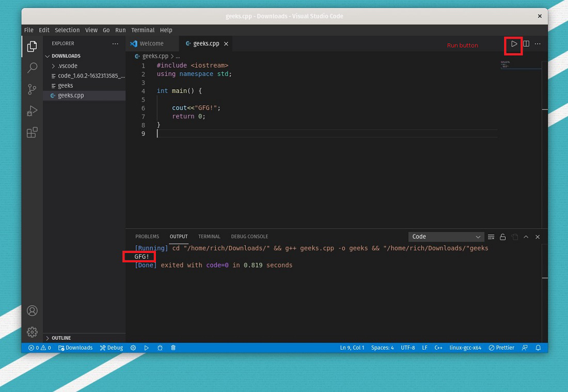
Task: Maximize the bottom panel size
Action: (x=526, y=237)
